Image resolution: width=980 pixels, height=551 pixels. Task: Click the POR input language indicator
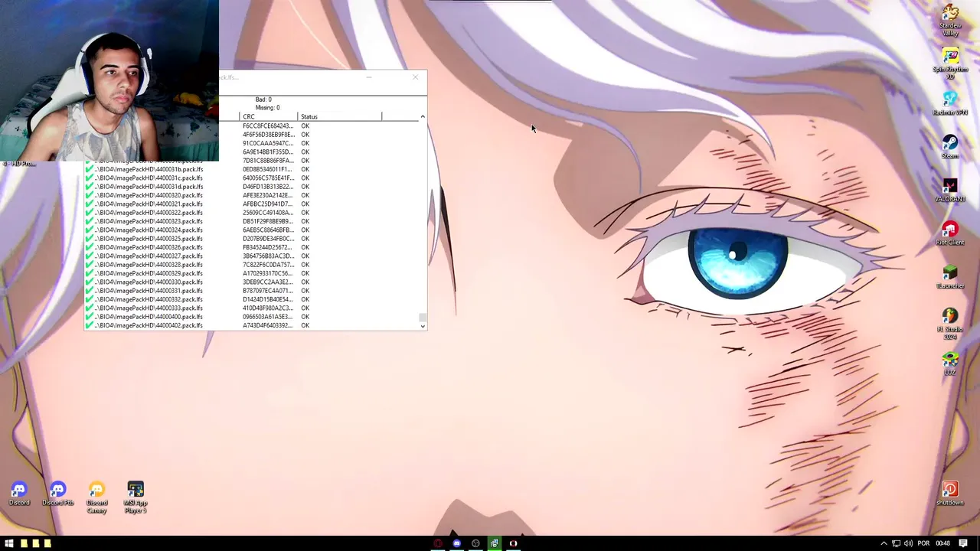point(923,543)
